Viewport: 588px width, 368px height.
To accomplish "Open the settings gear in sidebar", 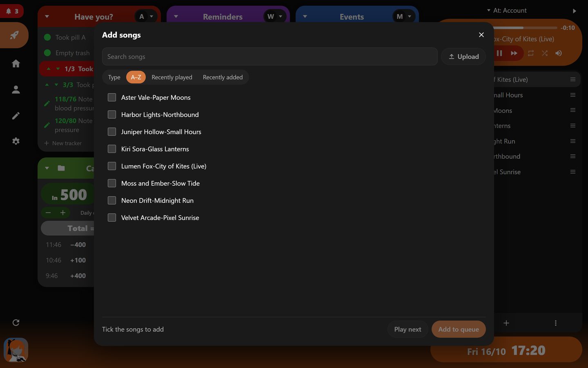I will (x=16, y=141).
